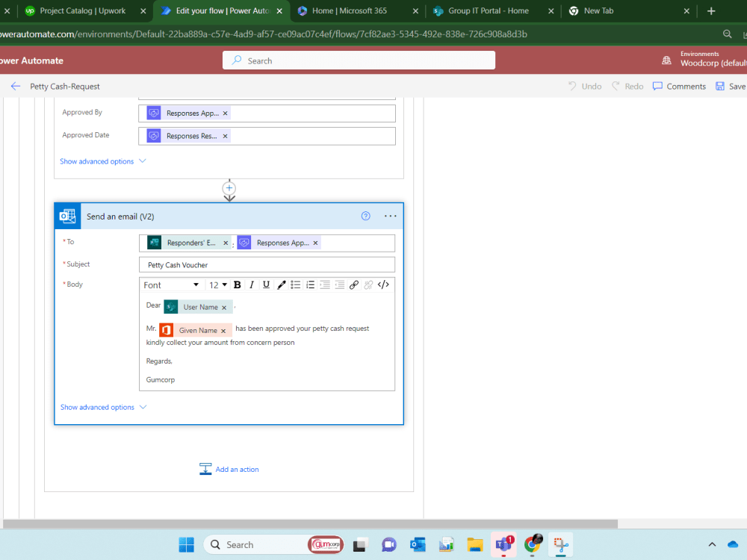The width and height of the screenshot is (747, 560).
Task: Save the flow
Action: tap(731, 86)
